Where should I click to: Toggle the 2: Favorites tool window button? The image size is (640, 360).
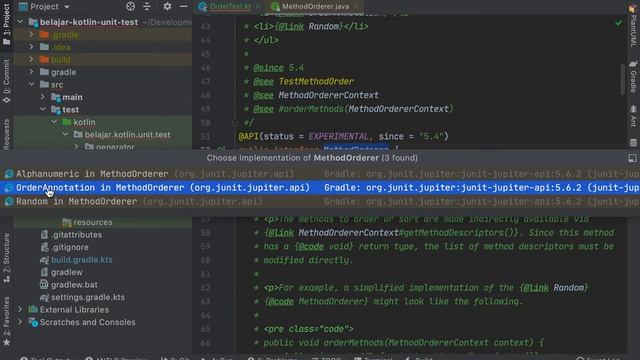[6, 322]
